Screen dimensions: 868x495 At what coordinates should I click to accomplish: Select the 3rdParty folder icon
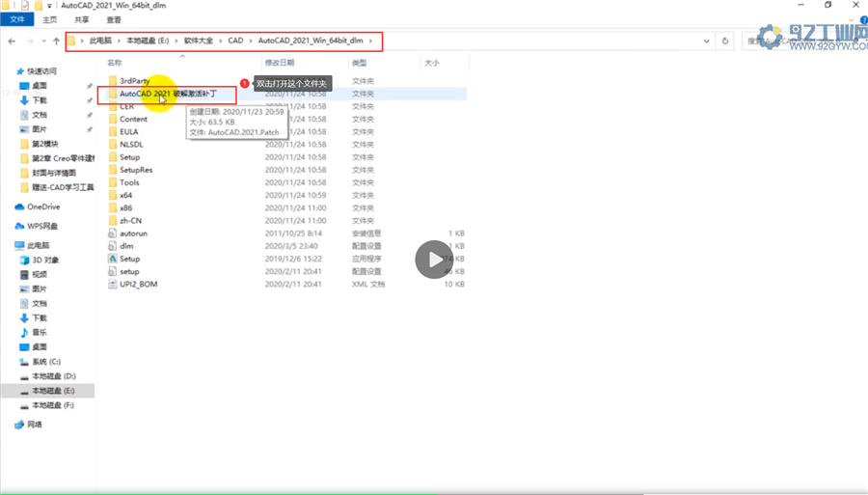click(x=113, y=81)
